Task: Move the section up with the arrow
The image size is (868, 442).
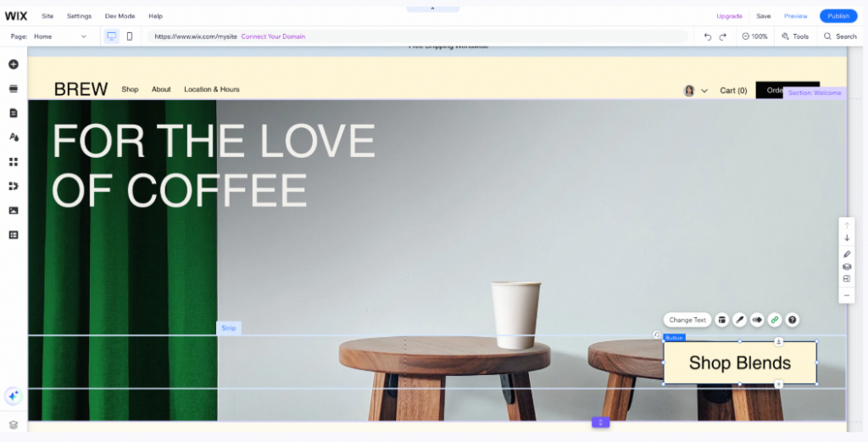Action: point(847,226)
